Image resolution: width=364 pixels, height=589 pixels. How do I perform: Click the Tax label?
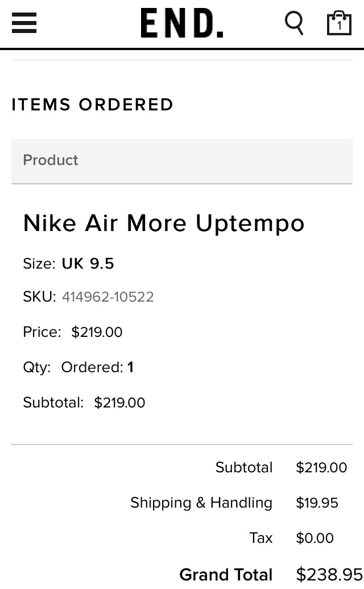[x=261, y=538]
